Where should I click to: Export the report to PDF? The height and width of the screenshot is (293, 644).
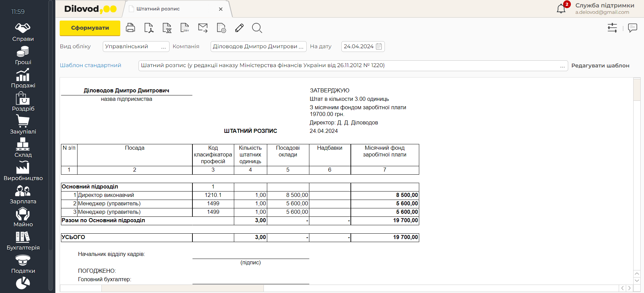coord(149,28)
